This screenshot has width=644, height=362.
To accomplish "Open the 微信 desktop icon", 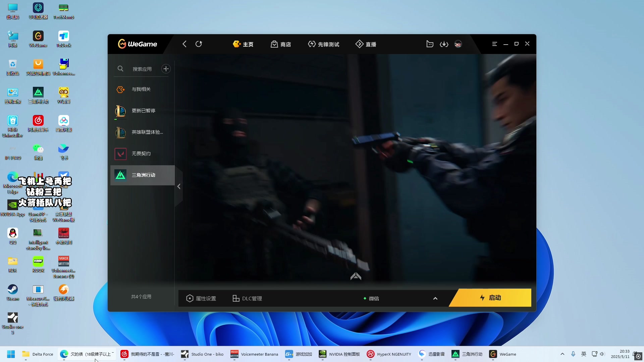I will tap(38, 151).
